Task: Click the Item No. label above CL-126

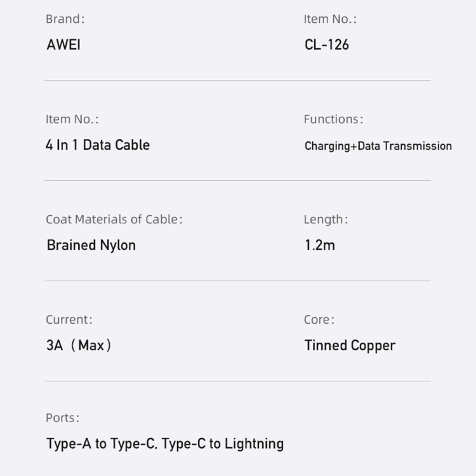Action: (x=330, y=19)
